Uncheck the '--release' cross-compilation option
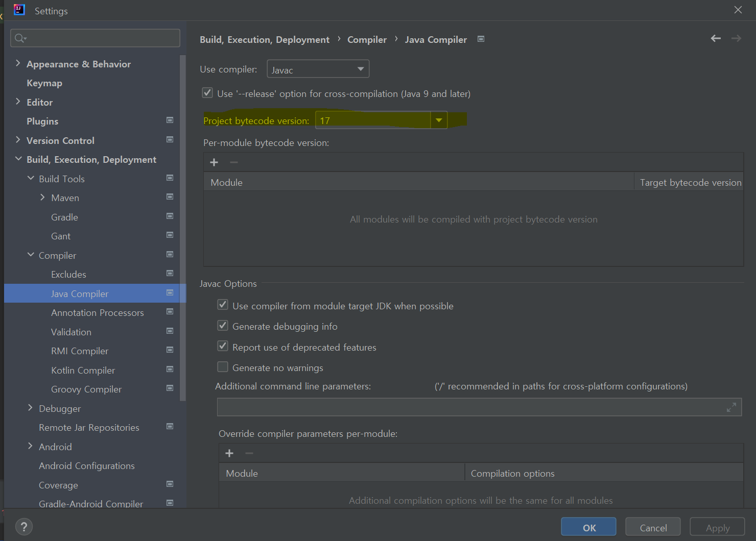 coord(207,93)
